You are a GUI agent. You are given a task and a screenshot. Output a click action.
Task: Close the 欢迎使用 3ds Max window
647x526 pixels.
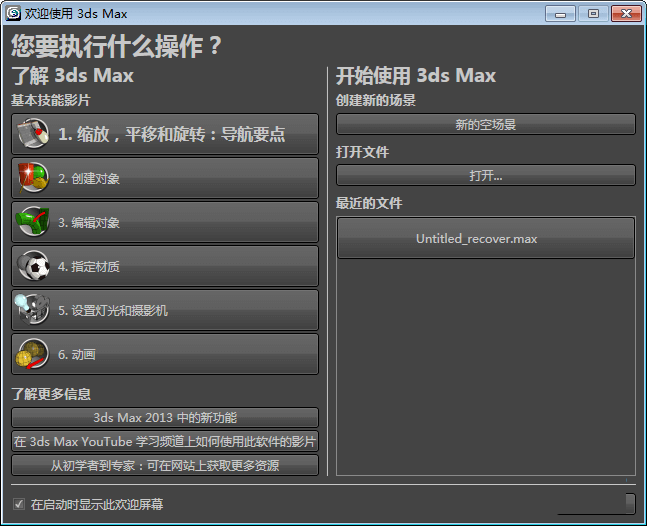click(626, 14)
